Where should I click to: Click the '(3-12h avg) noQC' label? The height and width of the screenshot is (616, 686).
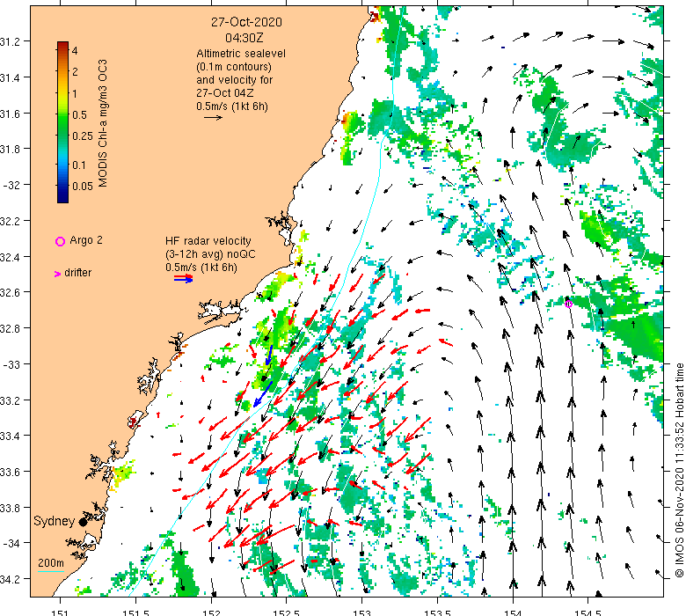click(x=210, y=254)
